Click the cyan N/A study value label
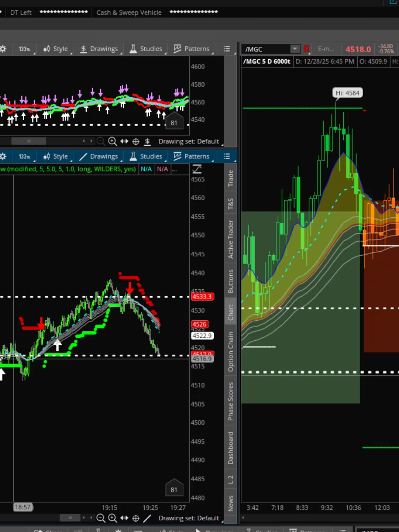The image size is (399, 532). click(x=146, y=169)
